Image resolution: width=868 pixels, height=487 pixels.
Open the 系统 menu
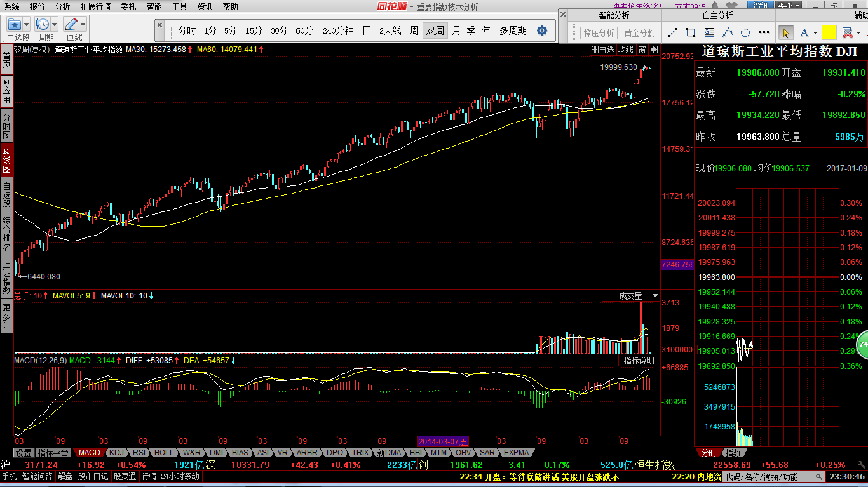point(12,6)
